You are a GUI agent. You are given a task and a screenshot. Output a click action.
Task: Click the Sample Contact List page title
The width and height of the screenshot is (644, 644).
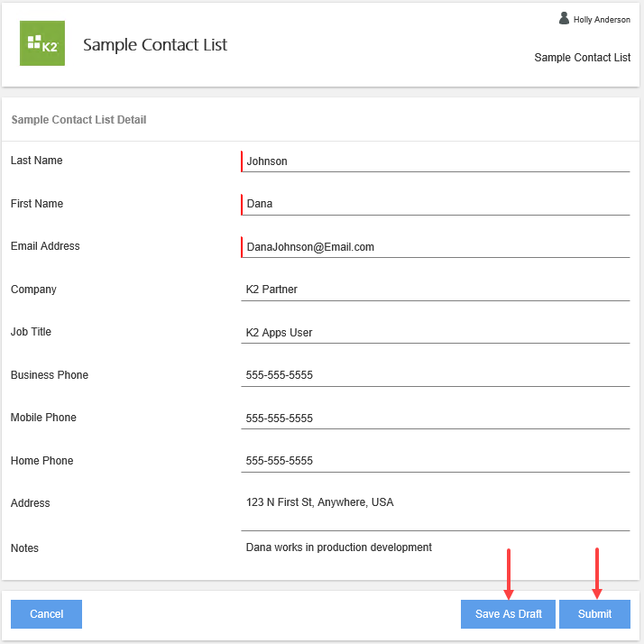coord(155,45)
